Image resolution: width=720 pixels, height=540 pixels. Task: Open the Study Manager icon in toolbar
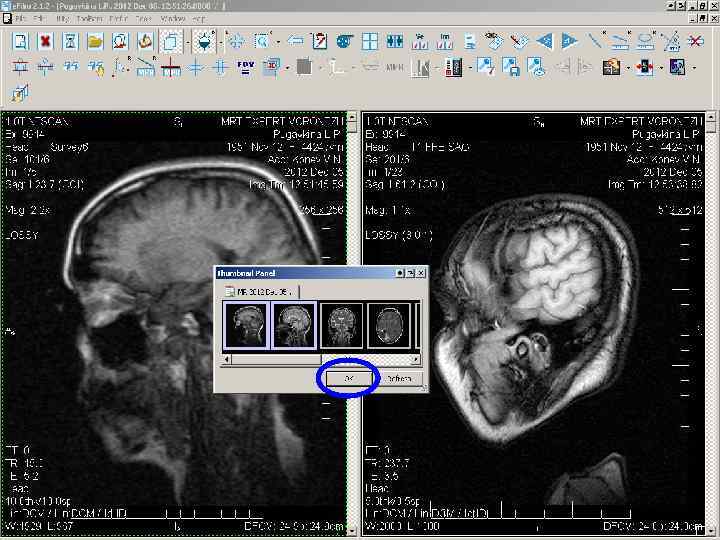20,41
